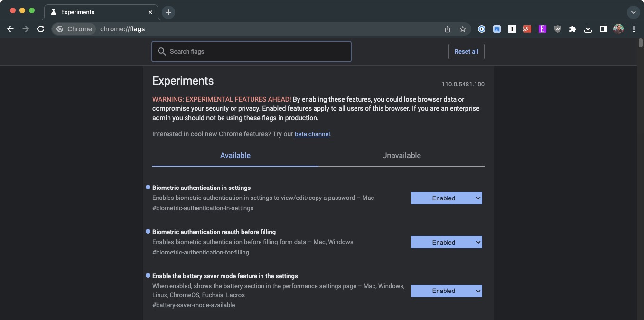
Task: Open the Instapaper extension icon
Action: [512, 29]
